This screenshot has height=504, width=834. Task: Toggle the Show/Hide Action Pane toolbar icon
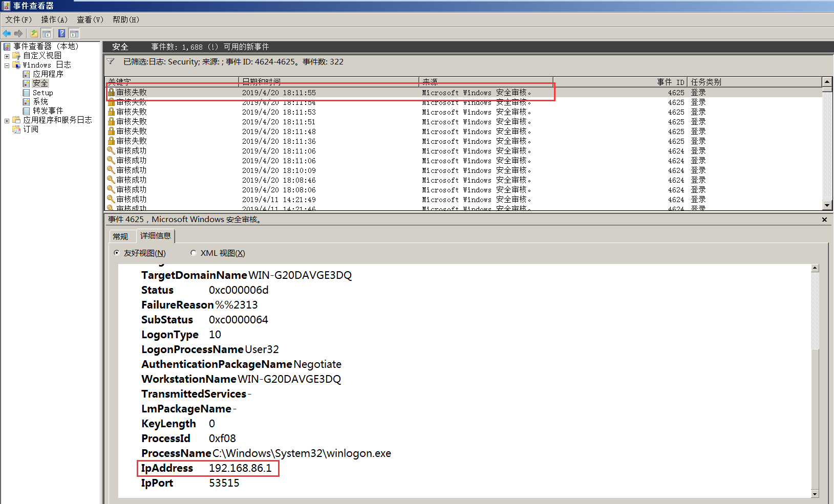coord(74,33)
